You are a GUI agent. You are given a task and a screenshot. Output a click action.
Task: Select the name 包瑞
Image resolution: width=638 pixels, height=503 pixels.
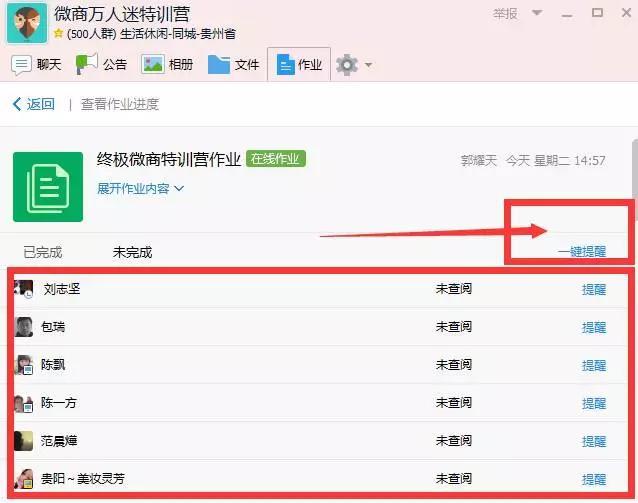[x=53, y=327]
